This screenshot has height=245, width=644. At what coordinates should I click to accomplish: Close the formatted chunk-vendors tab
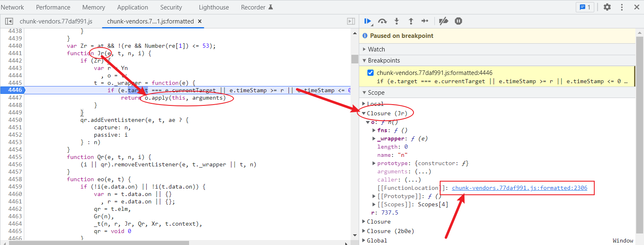click(200, 21)
